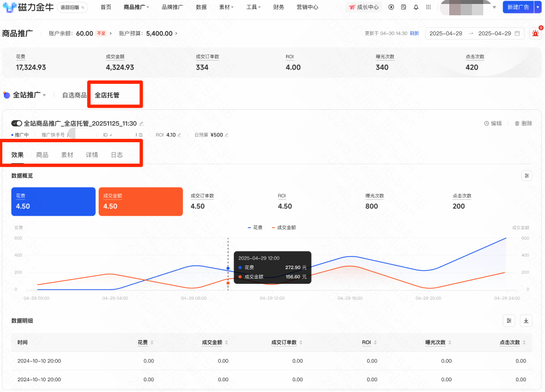545x392 pixels.
Task: Open 品牌推广 in top nav
Action: point(172,7)
